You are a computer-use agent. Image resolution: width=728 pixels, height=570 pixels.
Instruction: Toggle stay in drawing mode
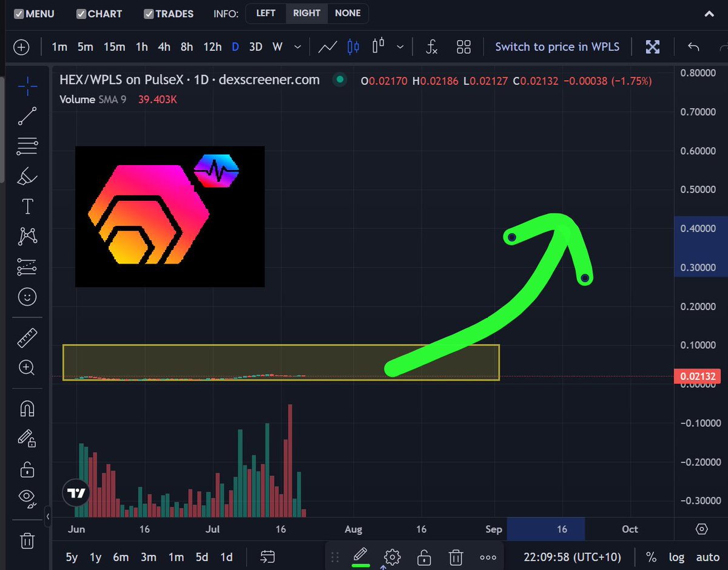(x=27, y=439)
